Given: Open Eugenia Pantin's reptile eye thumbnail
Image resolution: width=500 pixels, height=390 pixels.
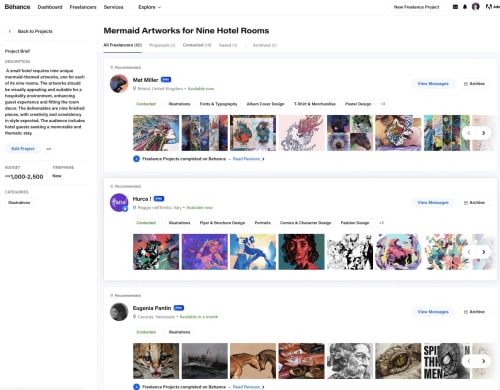Looking at the screenshot, I should click(398, 361).
